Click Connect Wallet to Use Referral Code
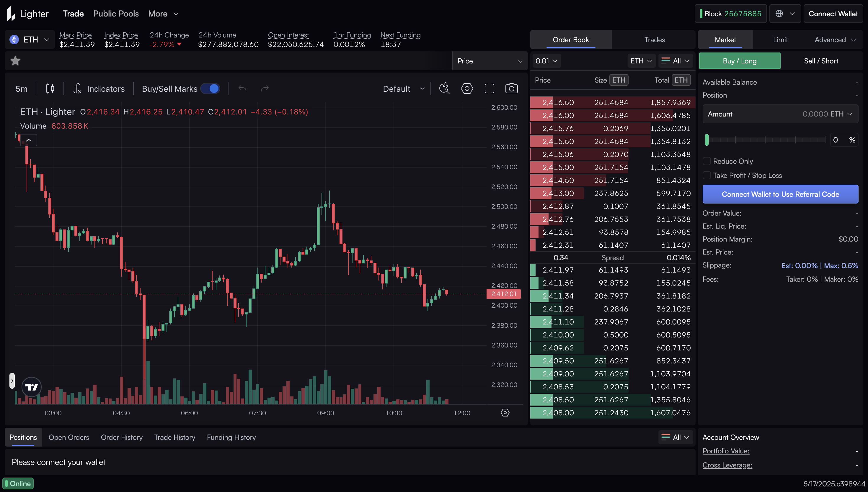868x492 pixels. pyautogui.click(x=780, y=194)
